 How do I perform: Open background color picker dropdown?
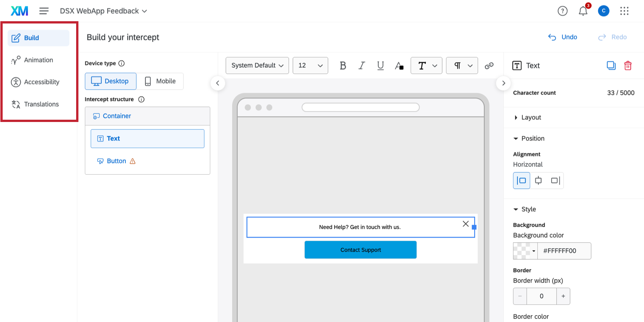(525, 251)
